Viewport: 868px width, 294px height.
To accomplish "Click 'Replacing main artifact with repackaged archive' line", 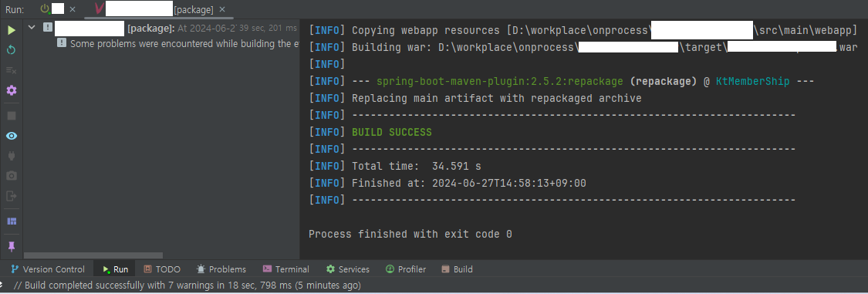I will [x=497, y=99].
